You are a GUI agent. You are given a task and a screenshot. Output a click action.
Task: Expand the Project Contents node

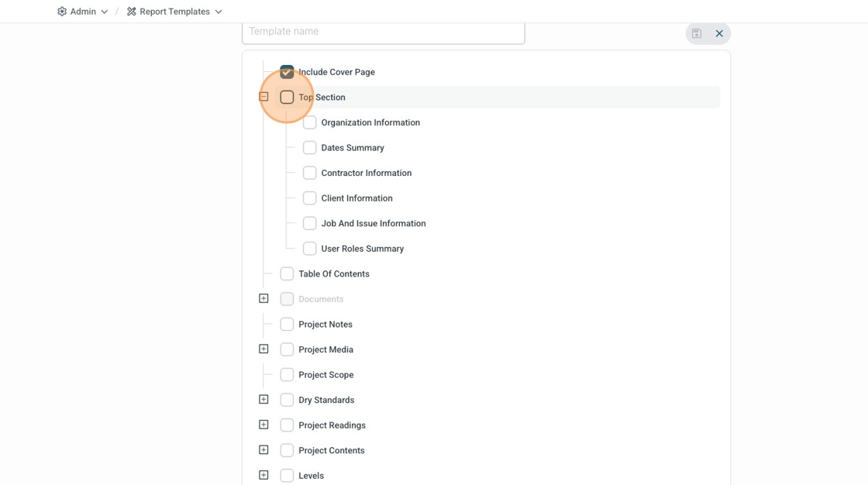click(263, 450)
